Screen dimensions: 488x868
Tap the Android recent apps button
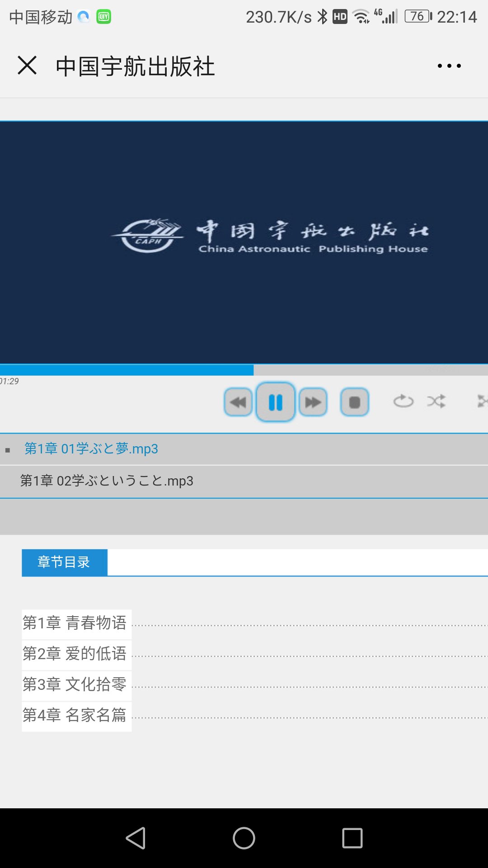[x=352, y=838]
